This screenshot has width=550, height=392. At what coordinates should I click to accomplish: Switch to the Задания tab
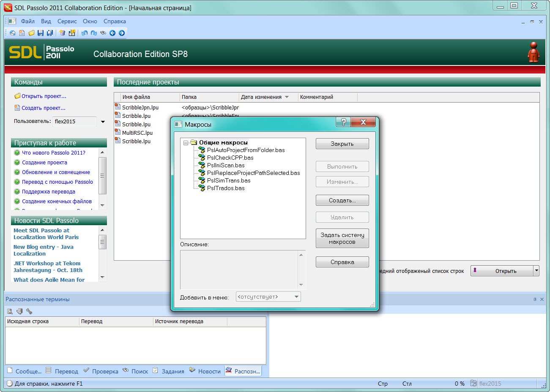pos(168,371)
